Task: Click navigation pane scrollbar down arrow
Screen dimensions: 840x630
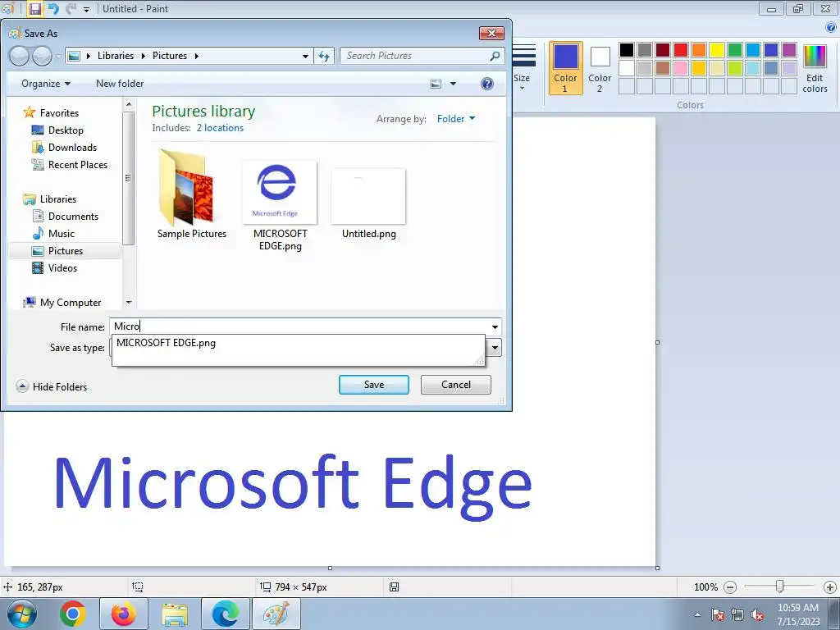Action: pyautogui.click(x=129, y=303)
